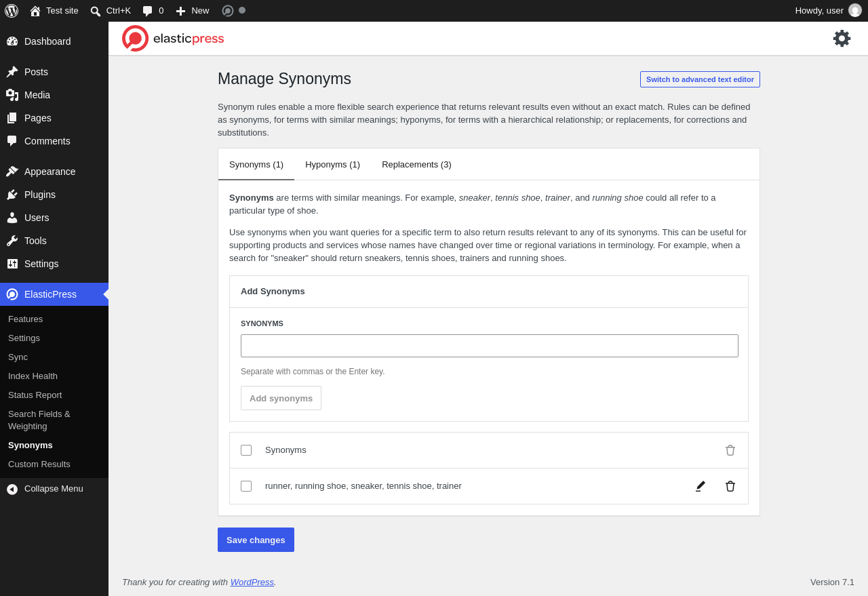Switch to the Replacements (3) tab
Image resolution: width=868 pixels, height=596 pixels.
416,164
